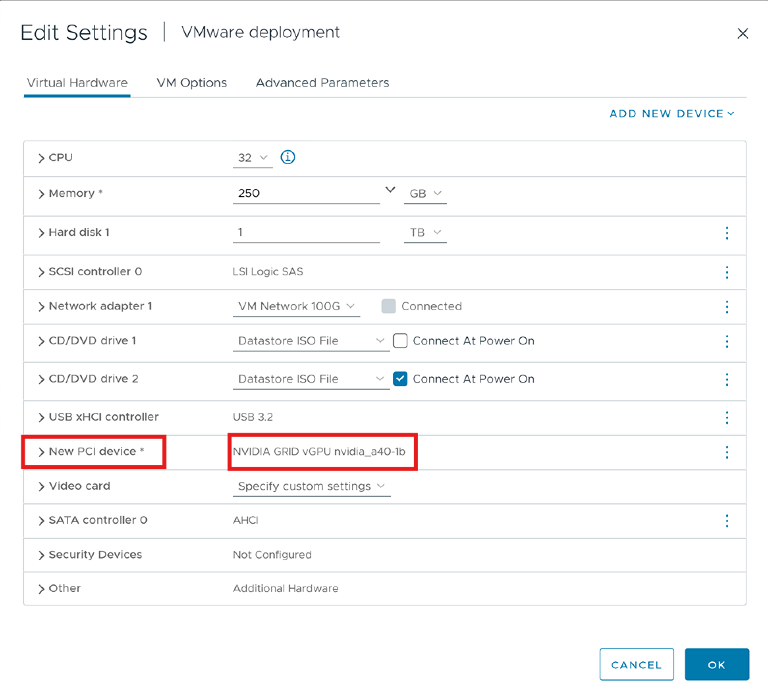Check Connect At Power On for CD/DVD drive 1
The image size is (768, 700).
click(400, 340)
